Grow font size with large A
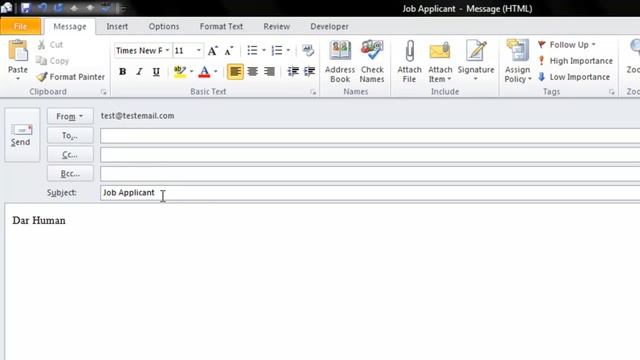The height and width of the screenshot is (360, 640). pos(213,51)
